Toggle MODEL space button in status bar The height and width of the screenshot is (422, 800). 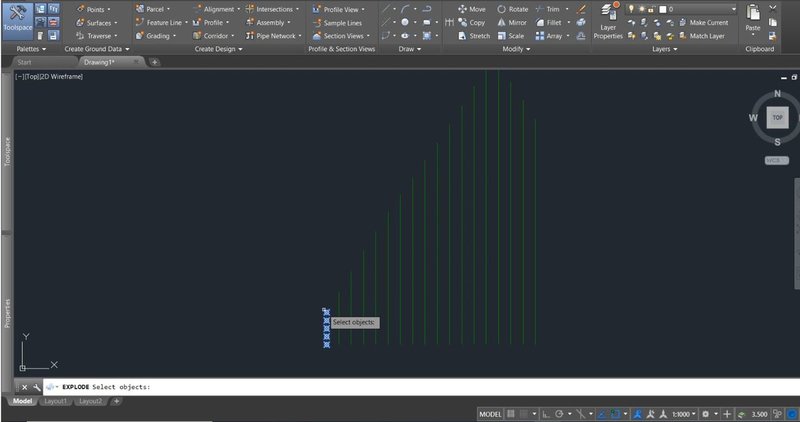click(490, 414)
